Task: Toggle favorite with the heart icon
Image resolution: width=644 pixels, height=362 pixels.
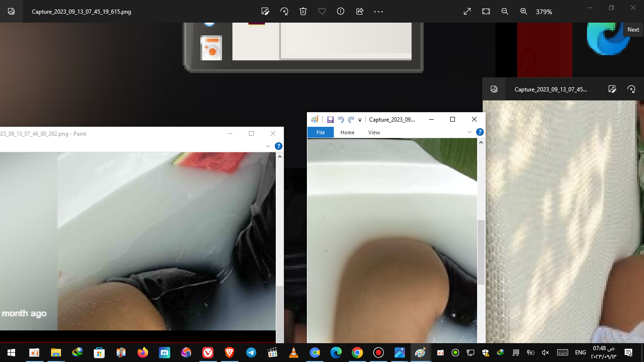Action: (322, 11)
